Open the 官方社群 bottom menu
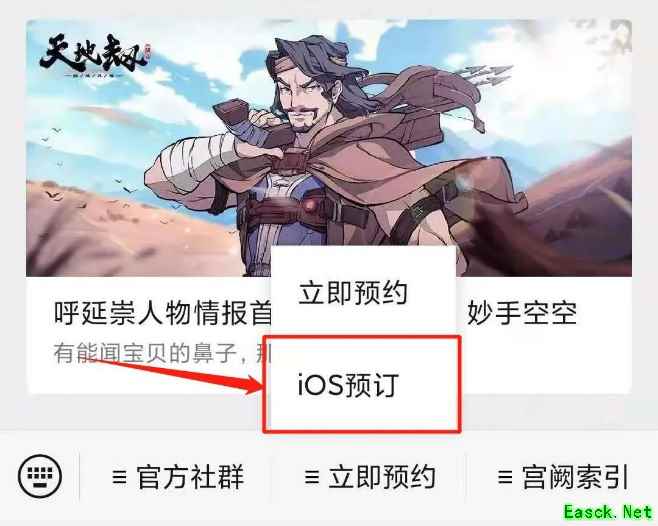Viewport: 658px width, 526px height. [x=178, y=477]
